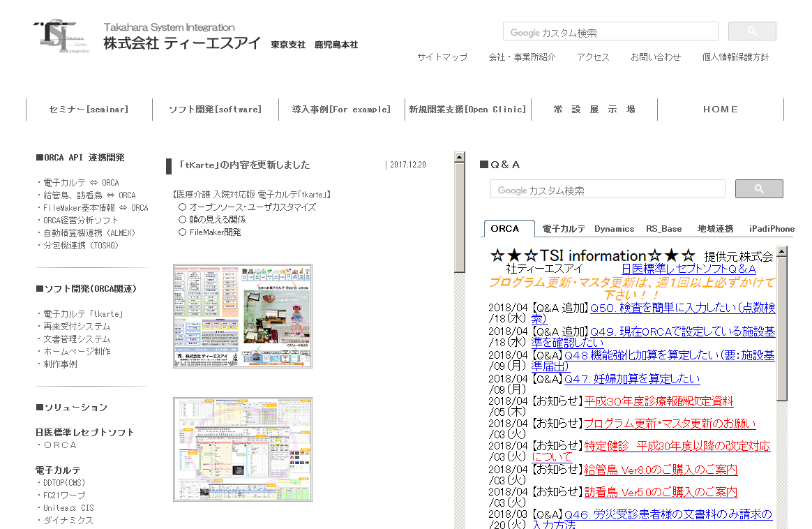Open the 新規開業支援[Open Clinic] menu item
812x529 pixels.
[x=468, y=109]
